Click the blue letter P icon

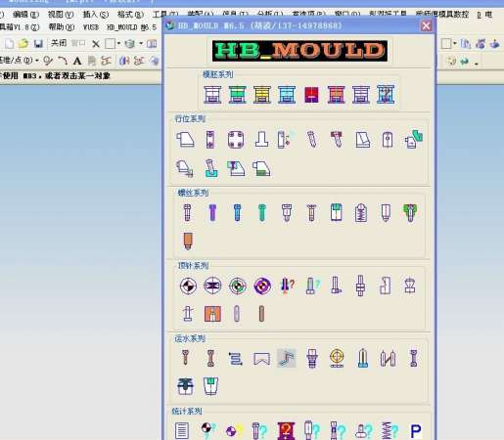[416, 431]
